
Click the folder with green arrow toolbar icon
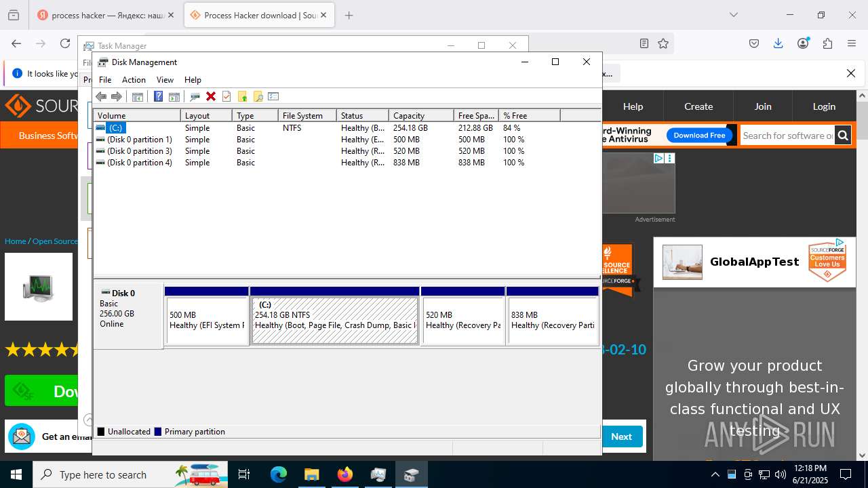242,96
